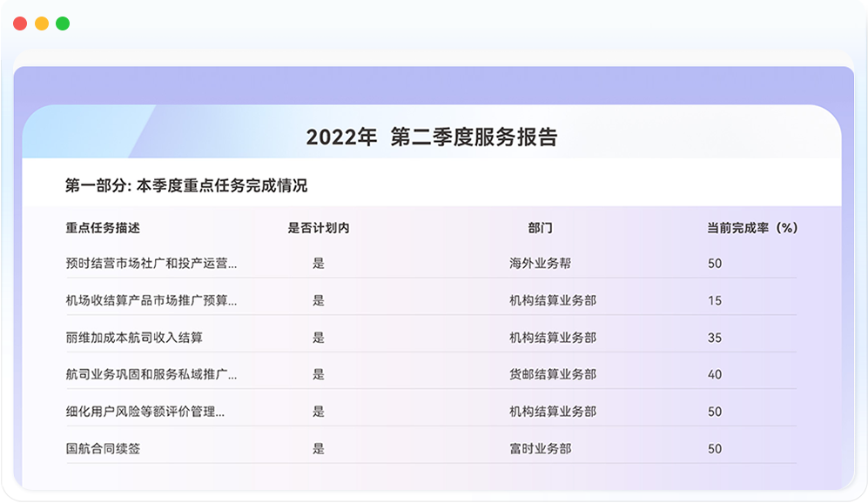
Task: Select the 第一部分 section heading
Action: pyautogui.click(x=186, y=185)
